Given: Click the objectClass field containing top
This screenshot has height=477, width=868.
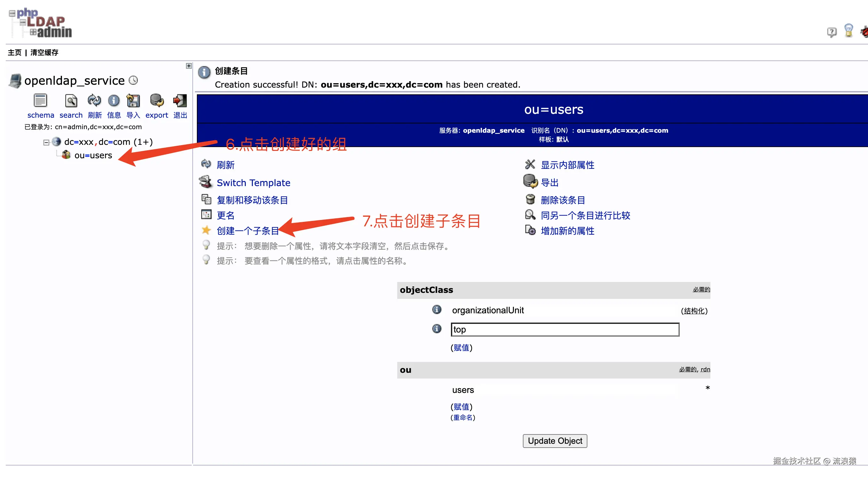Looking at the screenshot, I should click(x=565, y=330).
